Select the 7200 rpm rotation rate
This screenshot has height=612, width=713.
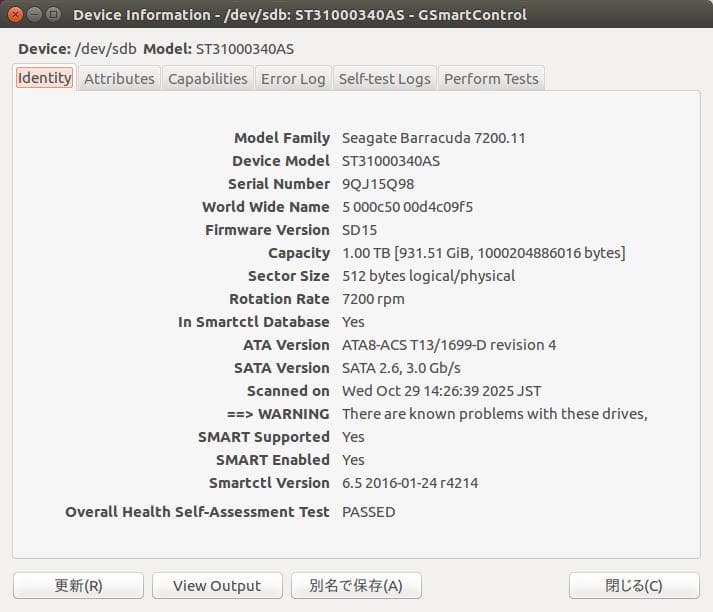pos(373,299)
